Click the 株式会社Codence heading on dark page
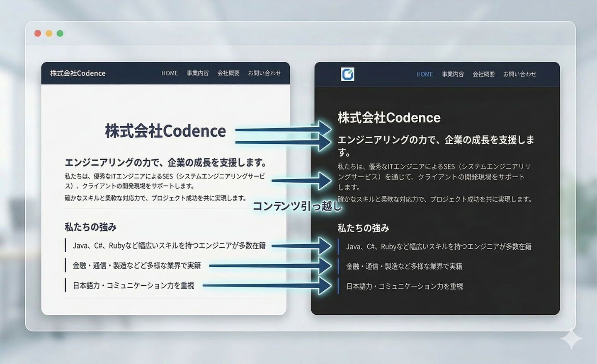 click(389, 118)
